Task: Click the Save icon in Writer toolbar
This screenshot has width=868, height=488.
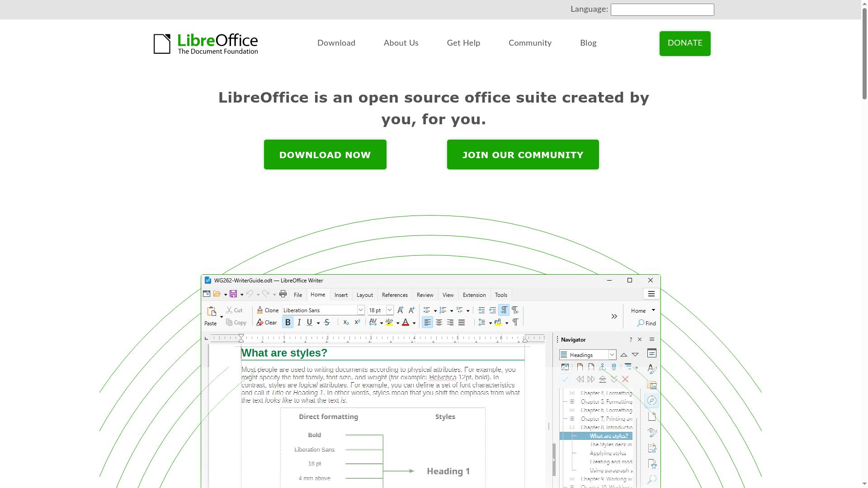Action: (x=233, y=294)
